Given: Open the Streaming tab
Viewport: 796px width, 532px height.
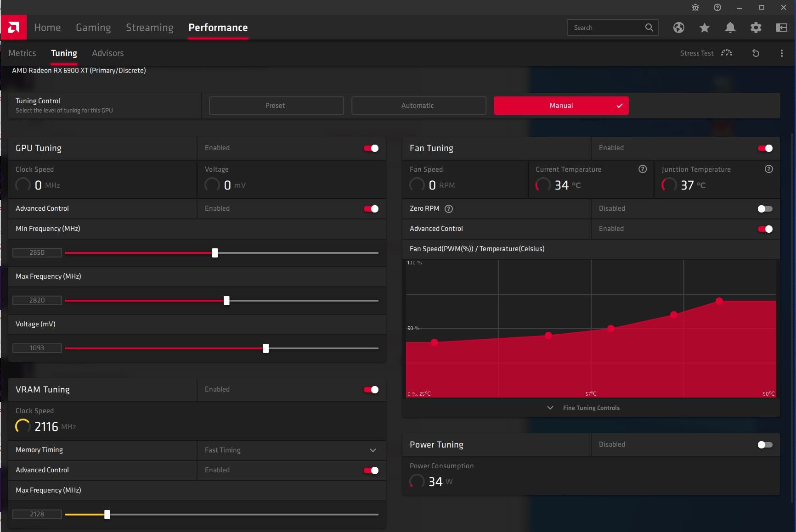Looking at the screenshot, I should tap(150, 28).
